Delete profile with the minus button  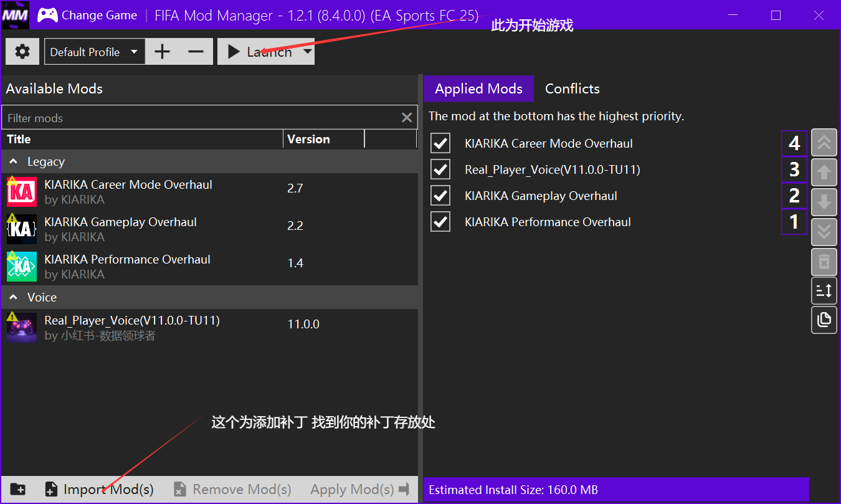(x=196, y=52)
